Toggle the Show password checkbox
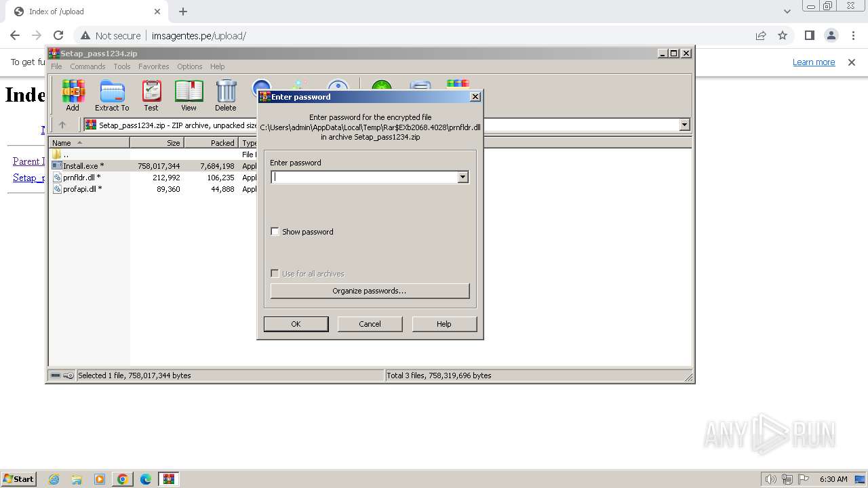This screenshot has width=868, height=488. (275, 232)
